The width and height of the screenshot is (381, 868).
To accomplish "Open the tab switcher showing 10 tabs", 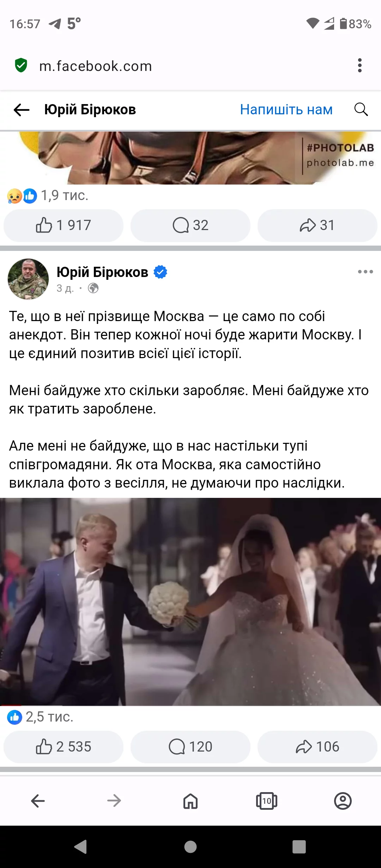I will 267,801.
